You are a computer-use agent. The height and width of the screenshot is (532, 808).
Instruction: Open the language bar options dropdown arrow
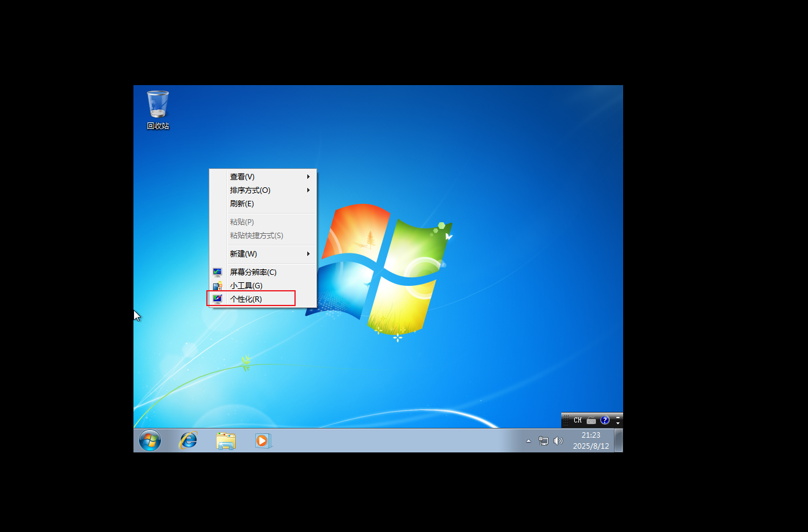coord(618,424)
